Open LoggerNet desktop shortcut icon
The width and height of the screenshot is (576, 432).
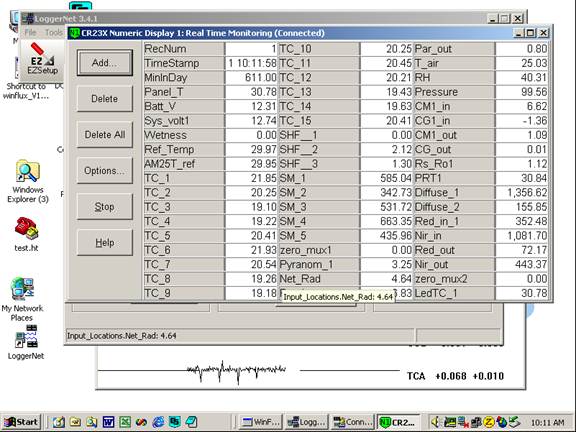click(x=26, y=342)
